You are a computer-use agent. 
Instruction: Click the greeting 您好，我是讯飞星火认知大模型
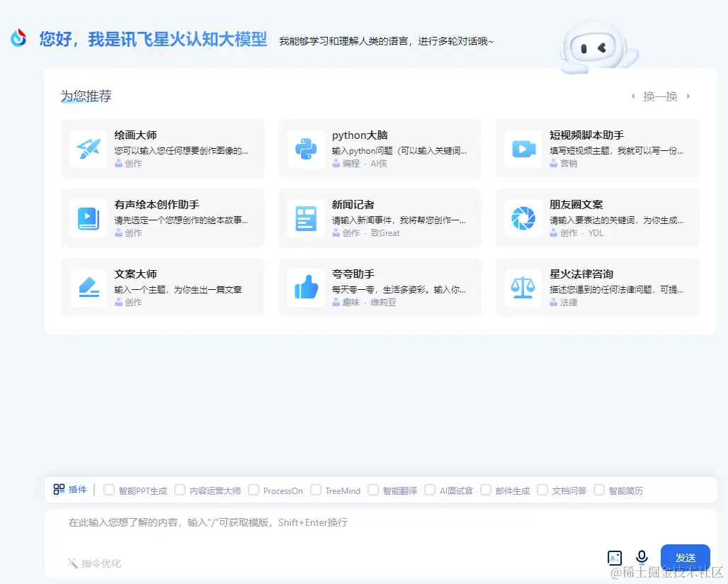(x=153, y=39)
